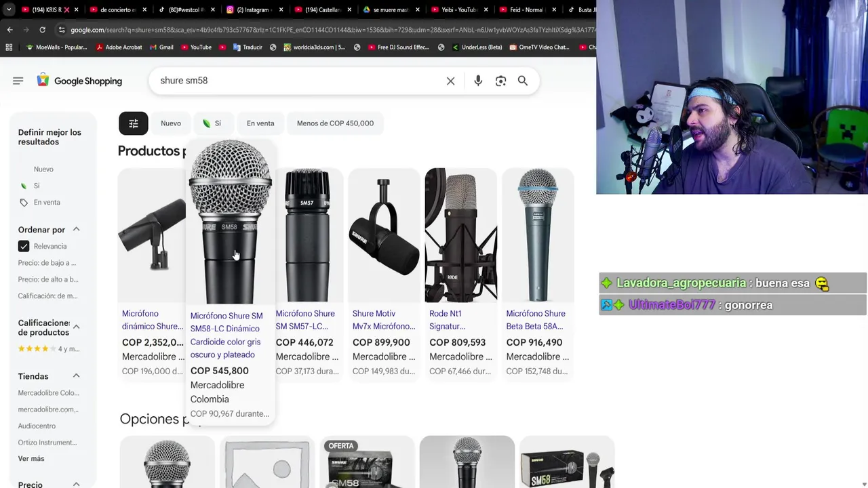Click the COP 899,900 price

[x=381, y=342]
